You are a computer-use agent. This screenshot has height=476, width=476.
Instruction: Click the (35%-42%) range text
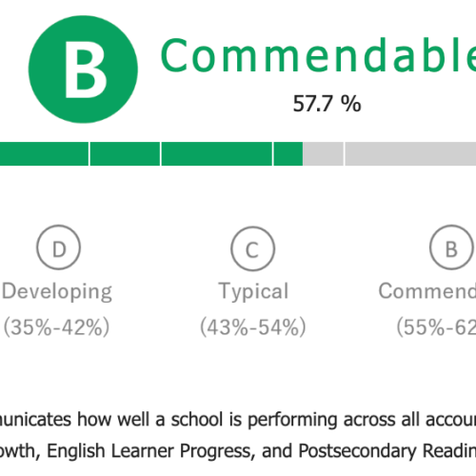pyautogui.click(x=56, y=327)
